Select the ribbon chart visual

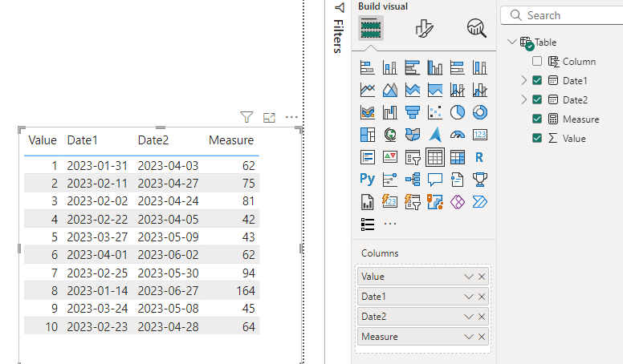(367, 112)
